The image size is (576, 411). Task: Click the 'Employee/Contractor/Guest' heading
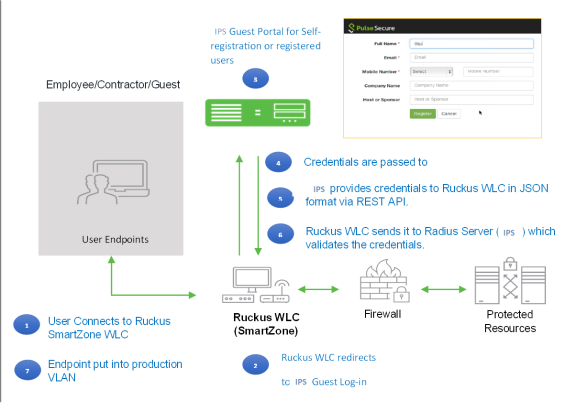coord(113,84)
